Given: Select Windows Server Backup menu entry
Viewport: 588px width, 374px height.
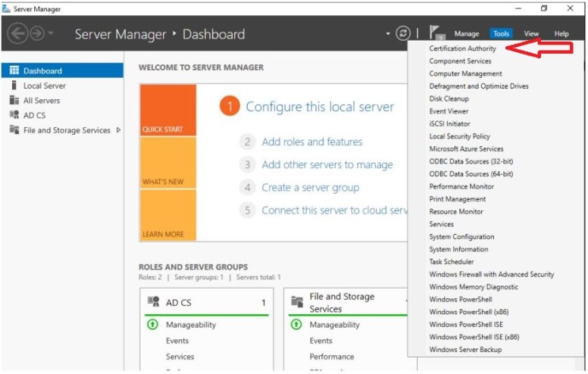Looking at the screenshot, I should point(465,350).
